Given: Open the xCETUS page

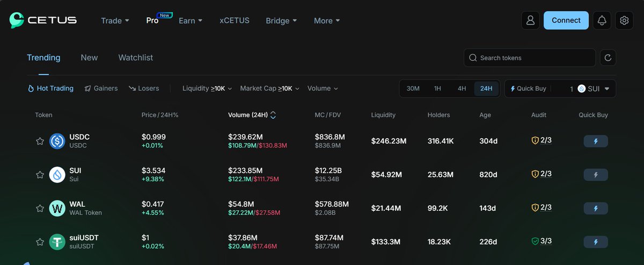Looking at the screenshot, I should tap(235, 20).
